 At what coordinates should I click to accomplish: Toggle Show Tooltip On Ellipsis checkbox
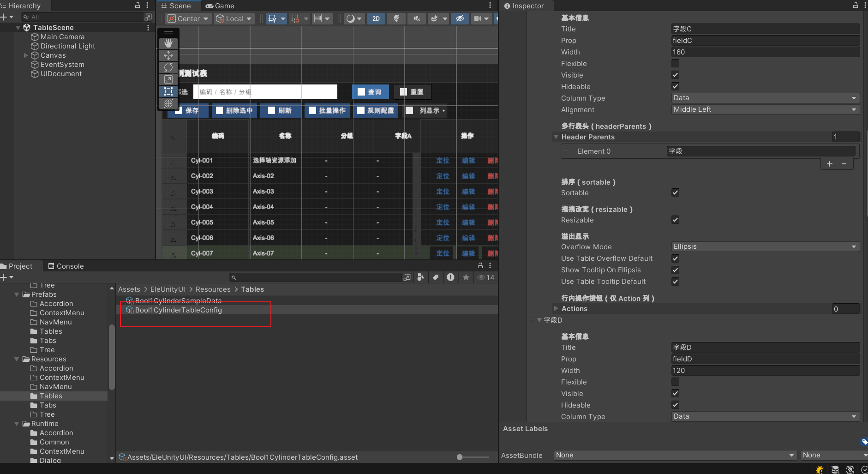click(x=675, y=270)
